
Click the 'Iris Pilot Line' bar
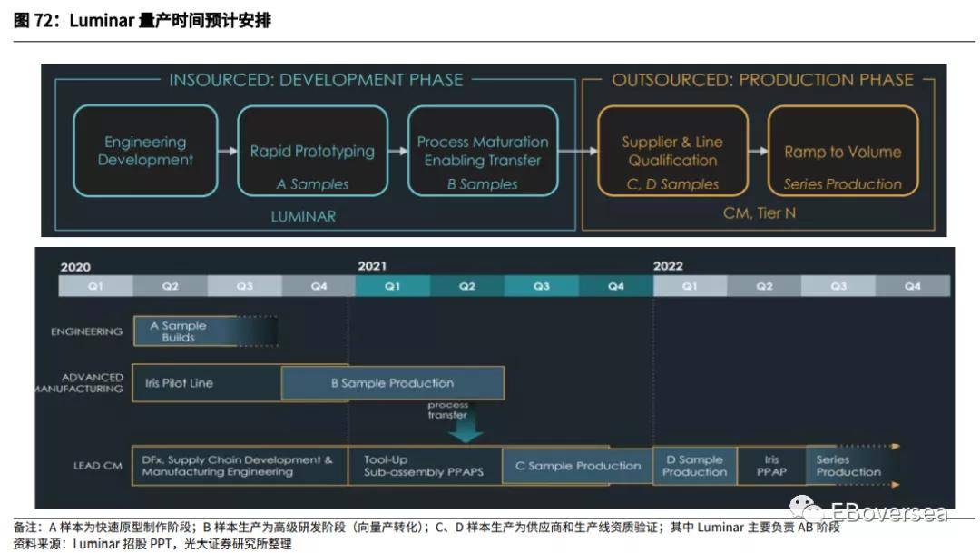[x=207, y=383]
